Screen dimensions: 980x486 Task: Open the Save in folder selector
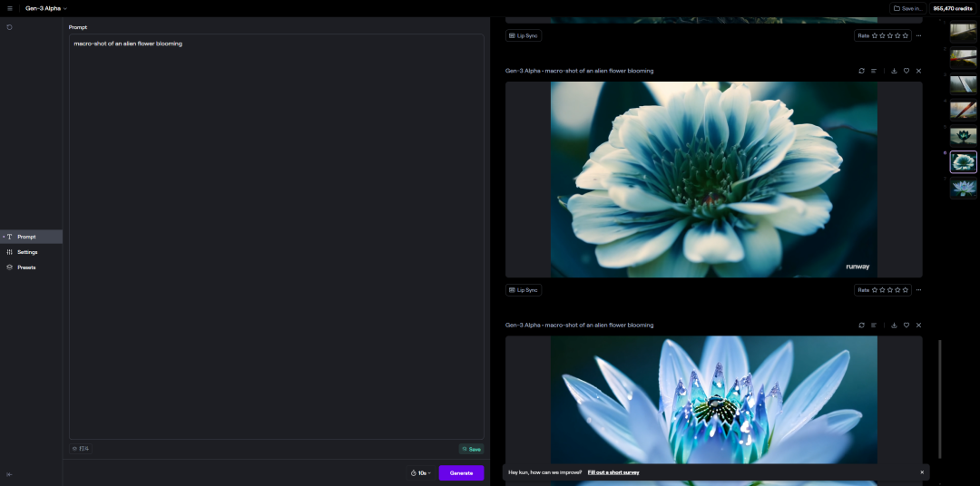907,8
